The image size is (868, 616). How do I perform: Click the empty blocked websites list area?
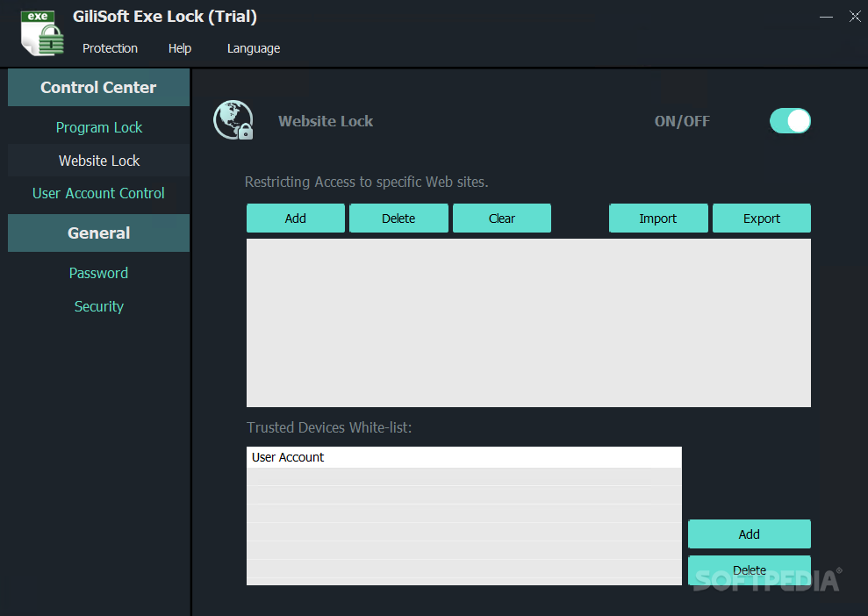point(528,323)
